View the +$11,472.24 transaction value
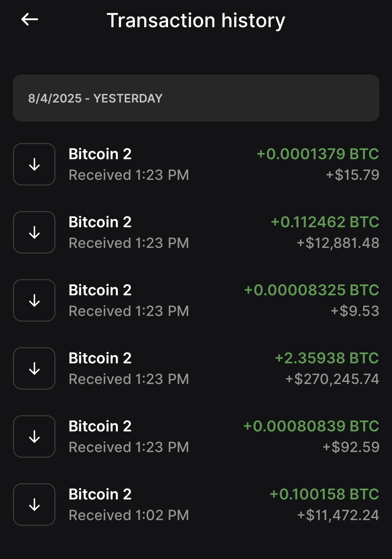This screenshot has width=392, height=559. tap(338, 515)
